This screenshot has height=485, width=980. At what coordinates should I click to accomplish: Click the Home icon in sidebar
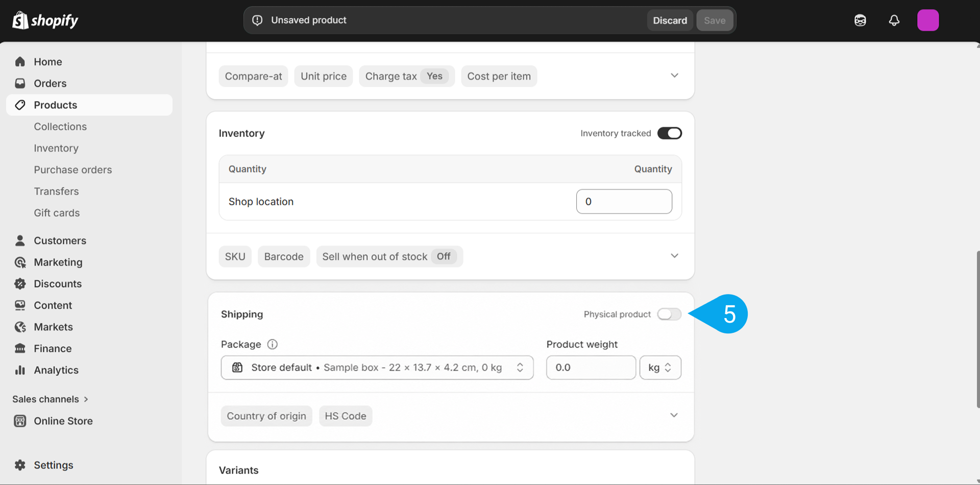point(20,62)
